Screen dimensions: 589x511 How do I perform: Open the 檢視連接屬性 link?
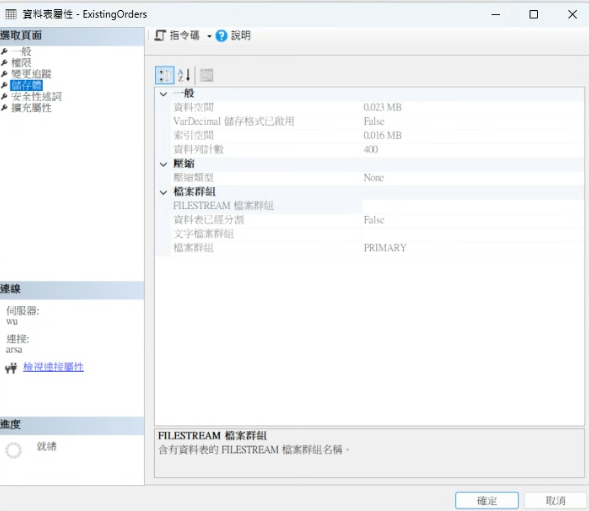(x=53, y=367)
